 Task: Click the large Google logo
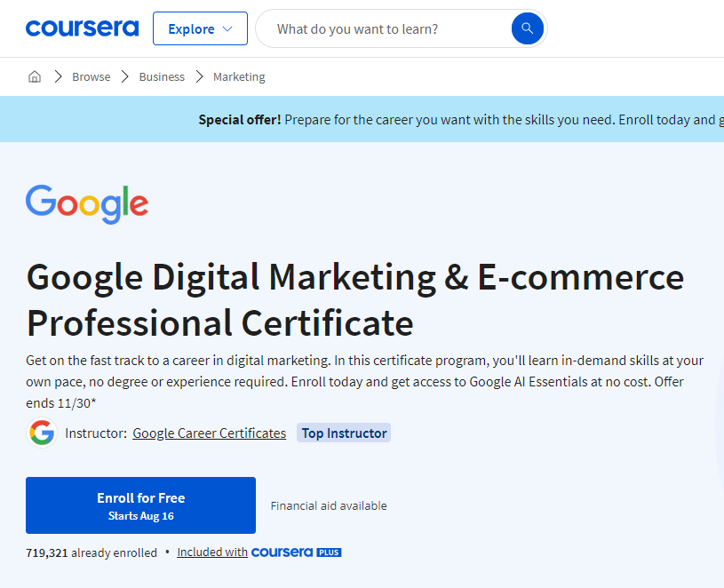click(87, 204)
